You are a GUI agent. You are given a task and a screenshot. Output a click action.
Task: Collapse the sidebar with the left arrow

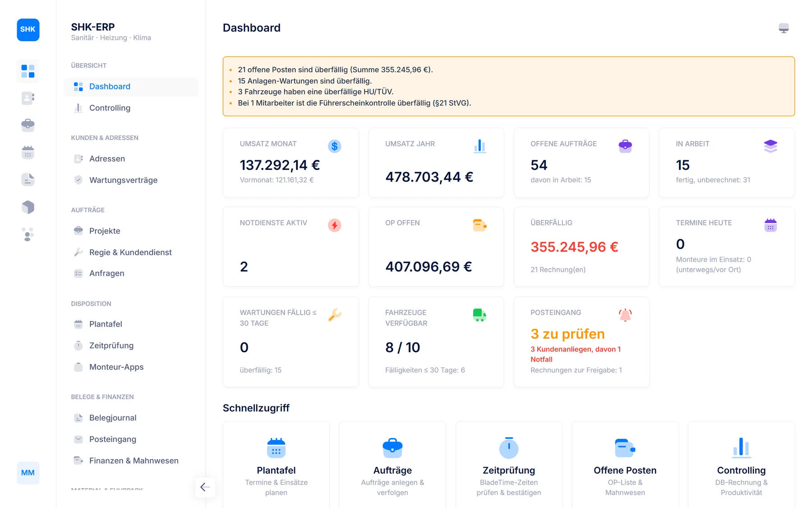tap(205, 487)
